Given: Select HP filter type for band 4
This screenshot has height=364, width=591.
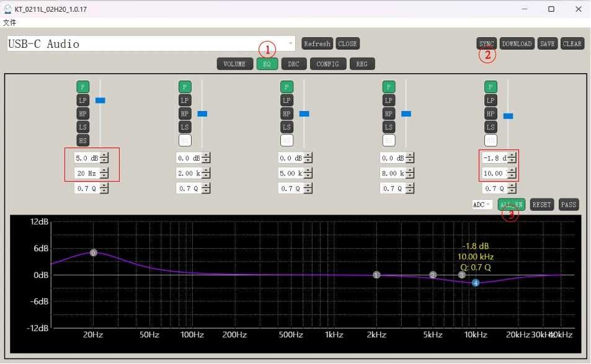Looking at the screenshot, I should [x=389, y=114].
